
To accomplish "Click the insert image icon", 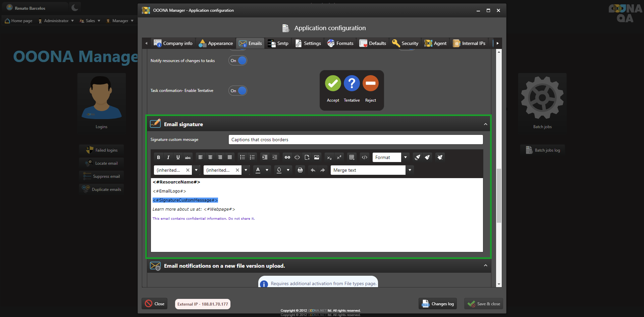I will (317, 157).
